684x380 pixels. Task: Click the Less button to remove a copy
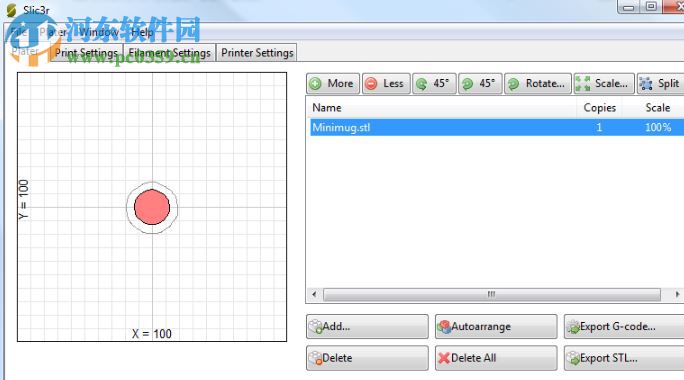(386, 83)
